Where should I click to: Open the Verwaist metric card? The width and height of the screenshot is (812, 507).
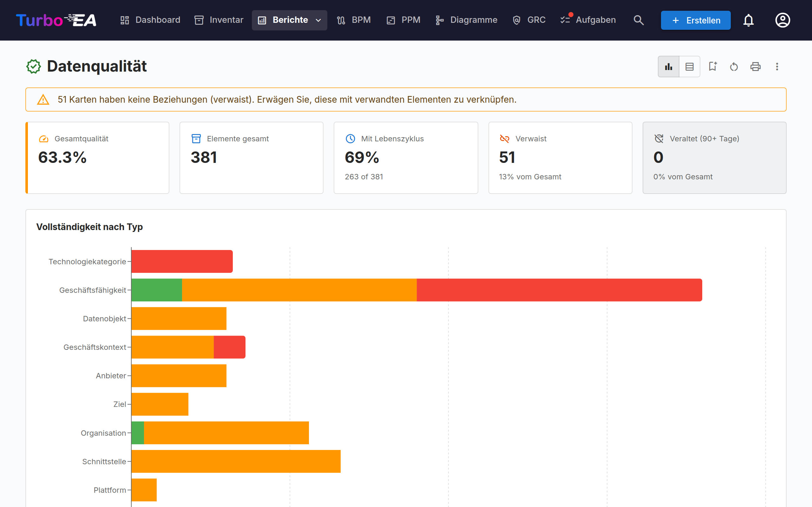560,157
